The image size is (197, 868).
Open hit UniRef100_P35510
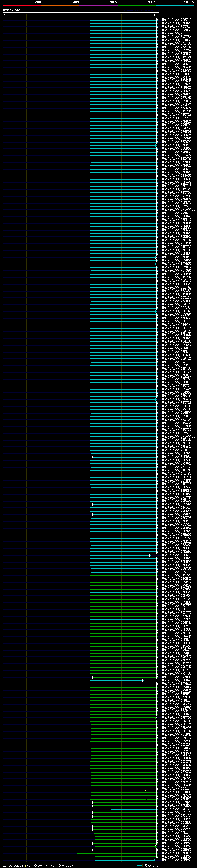(176, 26)
